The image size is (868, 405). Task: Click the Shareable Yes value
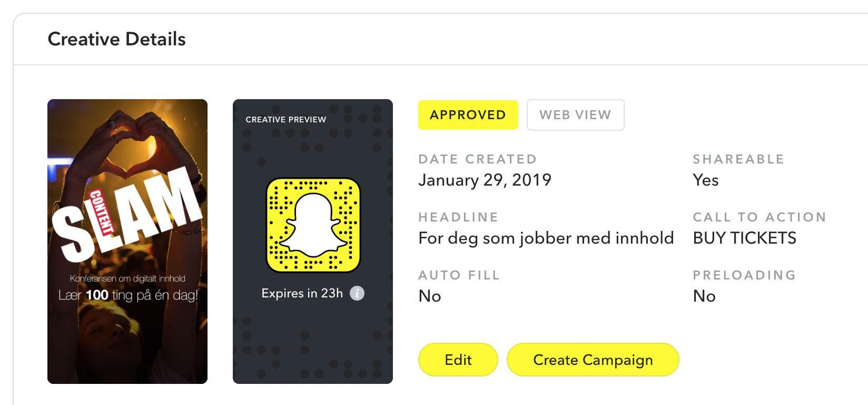click(706, 180)
